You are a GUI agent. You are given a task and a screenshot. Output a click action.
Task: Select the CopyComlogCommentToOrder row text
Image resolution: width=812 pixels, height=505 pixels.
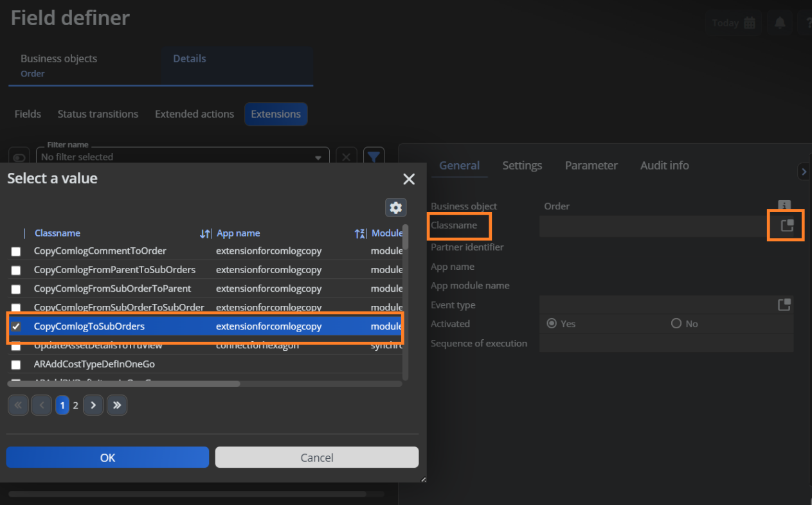coord(100,251)
